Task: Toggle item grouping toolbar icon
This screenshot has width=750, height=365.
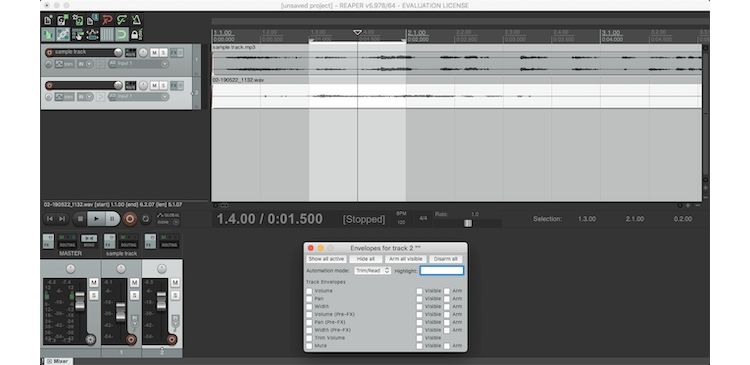Action: [63, 34]
